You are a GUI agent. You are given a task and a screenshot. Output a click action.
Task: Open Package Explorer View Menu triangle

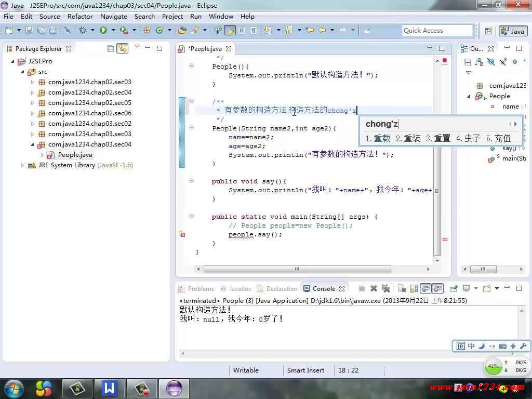pyautogui.click(x=137, y=46)
